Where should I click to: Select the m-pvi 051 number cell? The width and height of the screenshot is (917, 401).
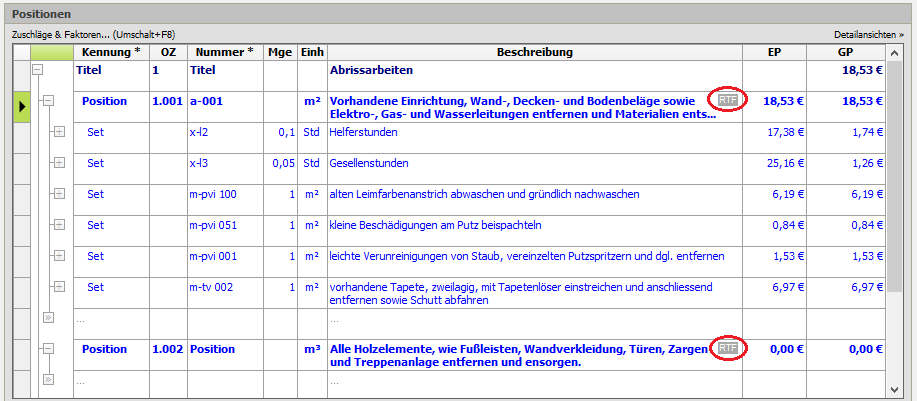click(225, 231)
